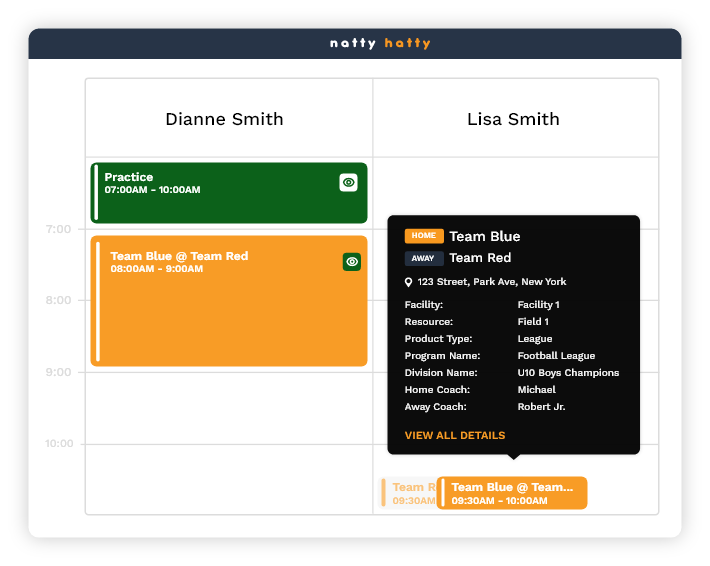Screen dimensions: 710x566
Task: Select the Lisa Smith column header
Action: click(513, 119)
